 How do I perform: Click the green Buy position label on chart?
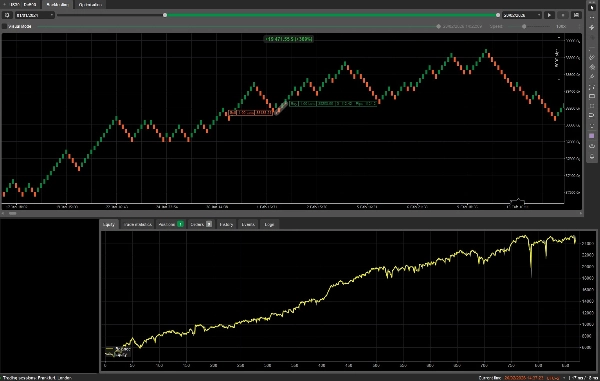pos(333,104)
